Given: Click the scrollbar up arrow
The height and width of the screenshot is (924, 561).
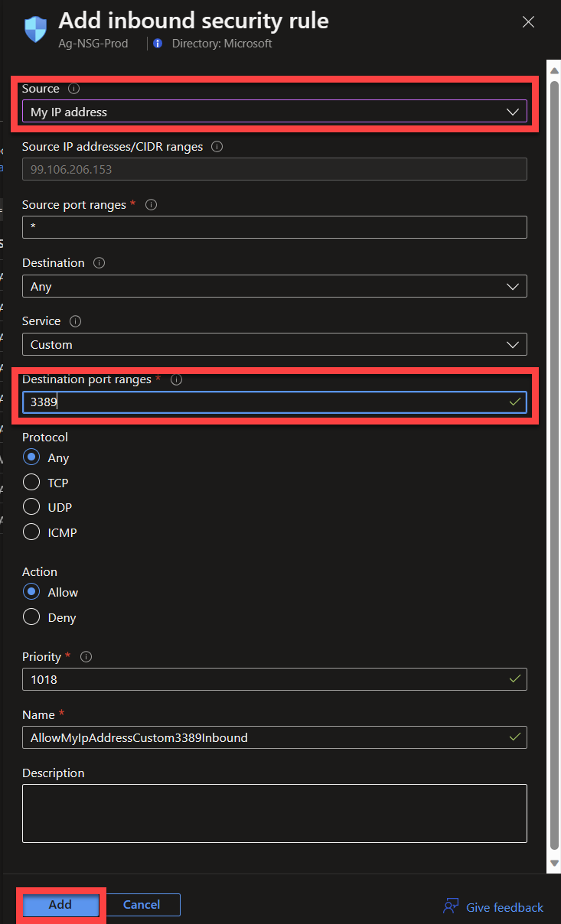Looking at the screenshot, I should coord(553,70).
